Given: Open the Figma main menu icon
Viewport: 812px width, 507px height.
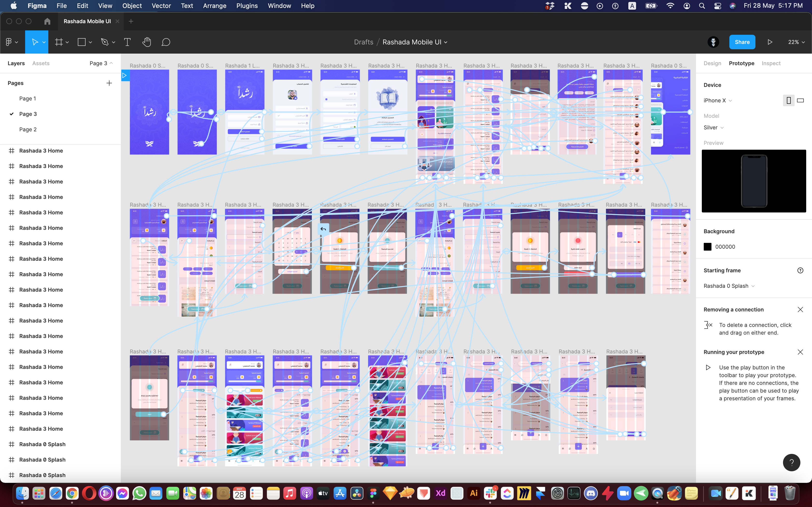Looking at the screenshot, I should pyautogui.click(x=9, y=42).
